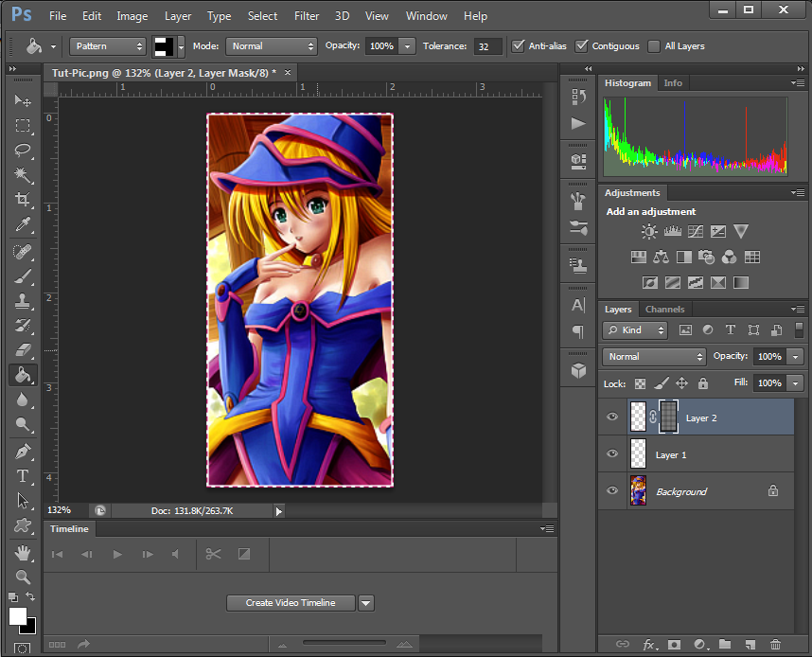Screen dimensions: 812x657
Task: Click Create Video Timeline button
Action: click(291, 603)
